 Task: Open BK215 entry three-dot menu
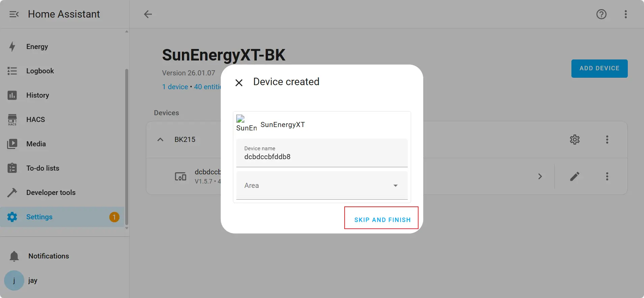click(607, 140)
